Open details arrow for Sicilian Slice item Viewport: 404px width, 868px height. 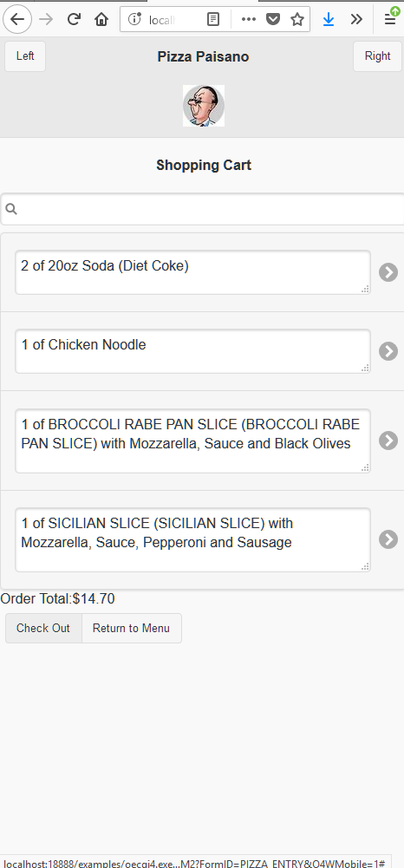pyautogui.click(x=388, y=539)
